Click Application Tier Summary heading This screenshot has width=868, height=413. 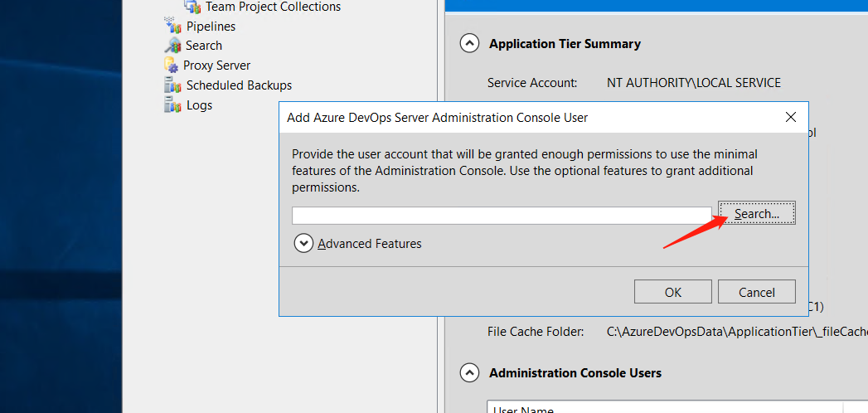565,44
